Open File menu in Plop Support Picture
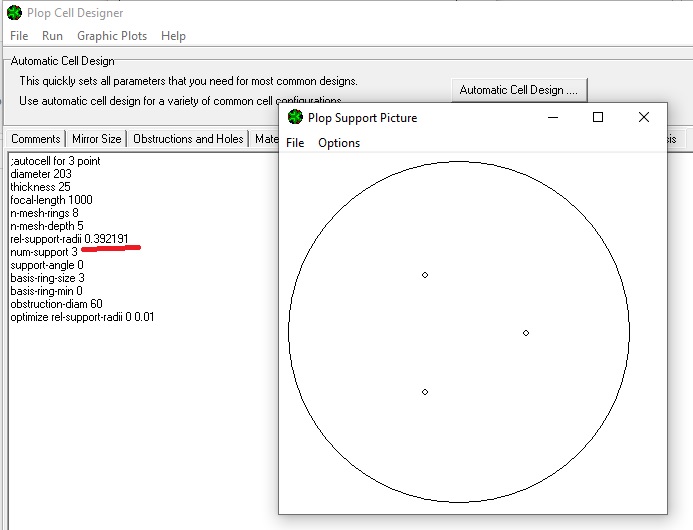693x530 pixels. [295, 143]
